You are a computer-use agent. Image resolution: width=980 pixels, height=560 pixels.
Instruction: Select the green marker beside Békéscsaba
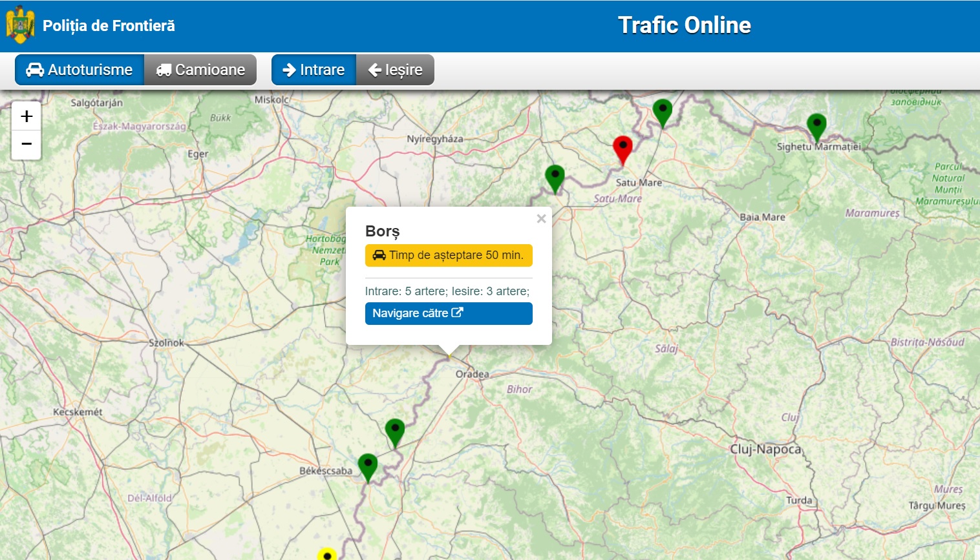pyautogui.click(x=368, y=466)
